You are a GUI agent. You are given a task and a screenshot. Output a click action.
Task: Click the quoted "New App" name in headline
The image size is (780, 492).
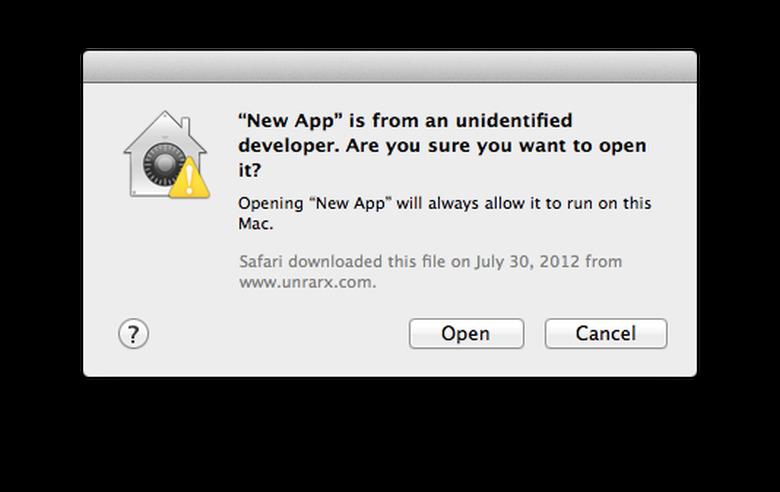tap(290, 120)
